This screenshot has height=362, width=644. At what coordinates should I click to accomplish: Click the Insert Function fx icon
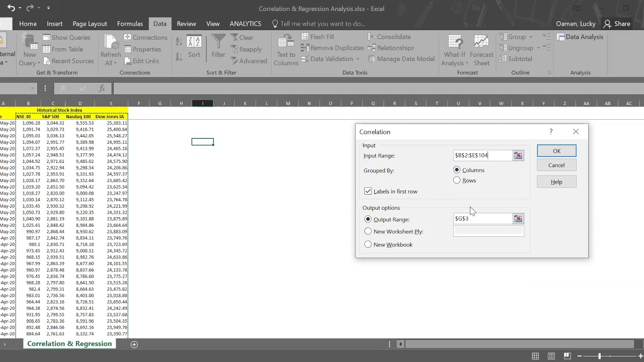(102, 88)
